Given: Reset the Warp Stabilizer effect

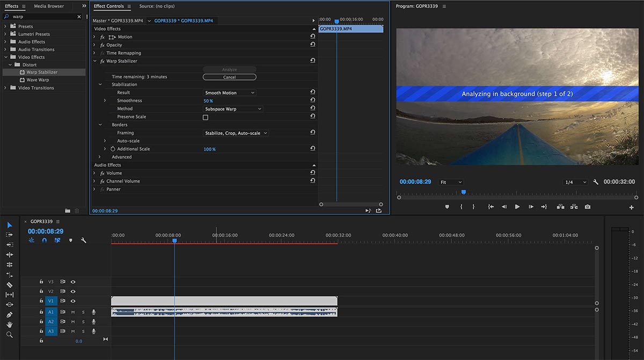Looking at the screenshot, I should pos(312,61).
